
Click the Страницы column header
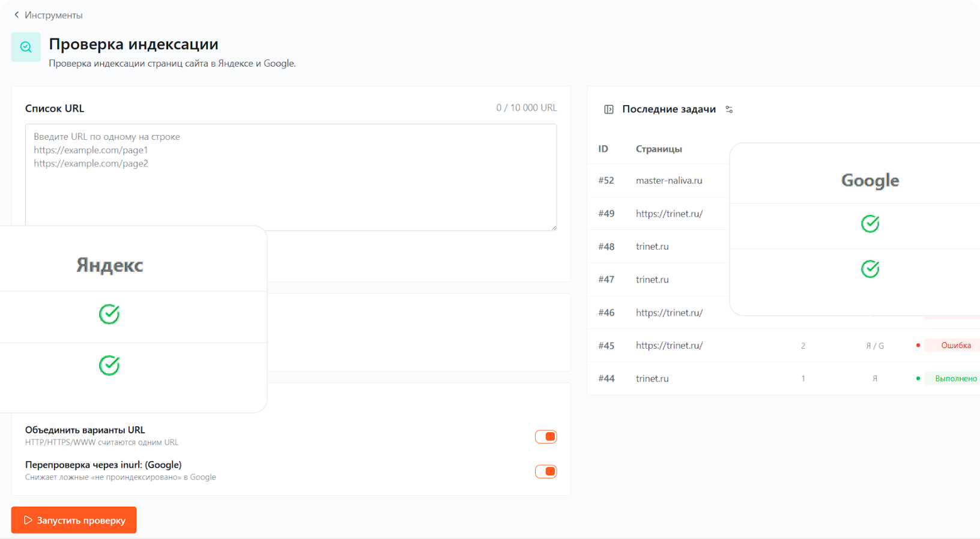(x=659, y=149)
